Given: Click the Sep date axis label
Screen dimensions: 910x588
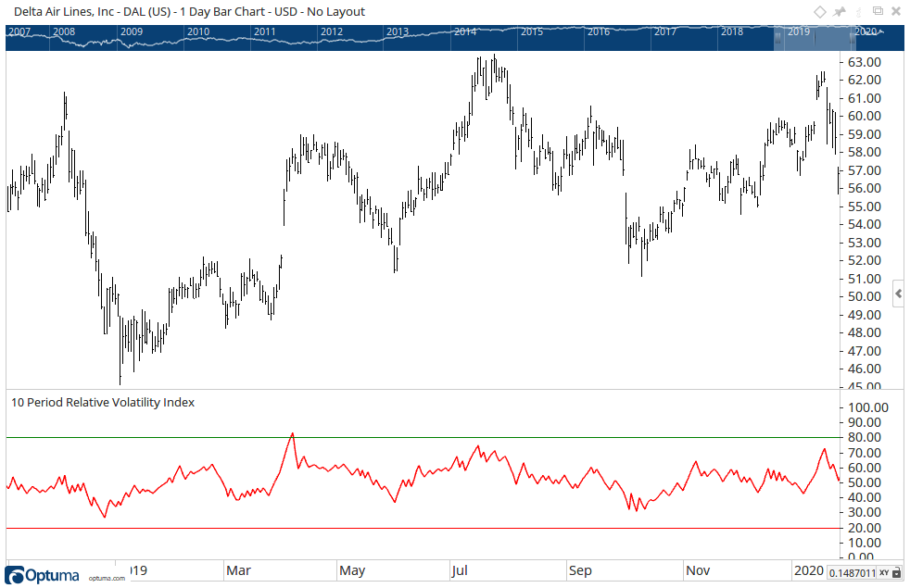Looking at the screenshot, I should pyautogui.click(x=580, y=570).
